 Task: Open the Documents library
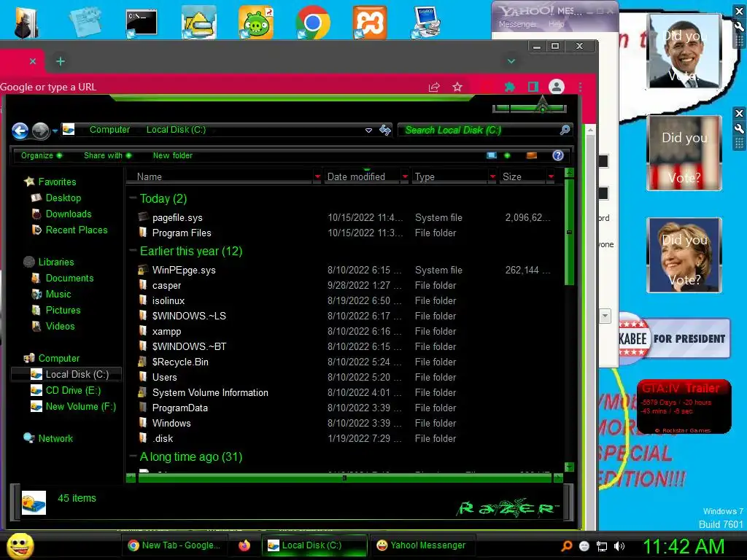(x=69, y=278)
